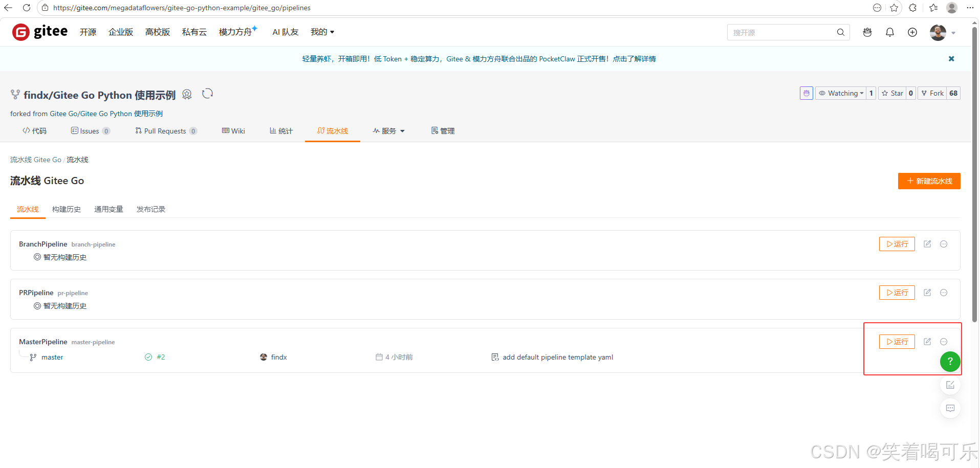The width and height of the screenshot is (980, 468).
Task: Switch to the 管理 tab
Action: point(443,131)
